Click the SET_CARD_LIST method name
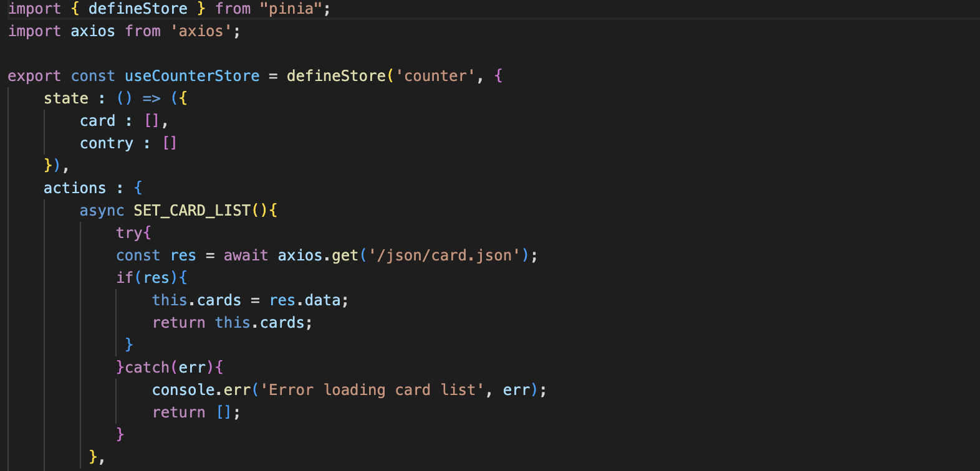The height and width of the screenshot is (471, 980). click(192, 211)
